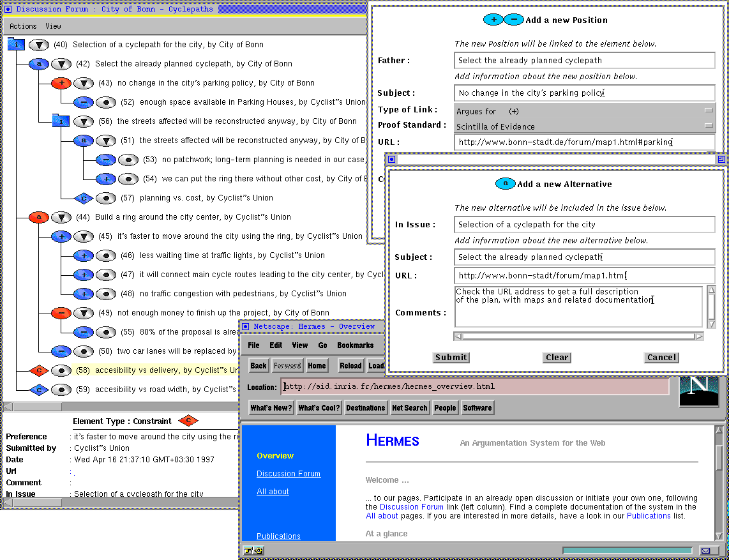Viewport: 729px width, 560px height.
Task: Click the blue alternative icon of row 42
Action: (x=38, y=64)
